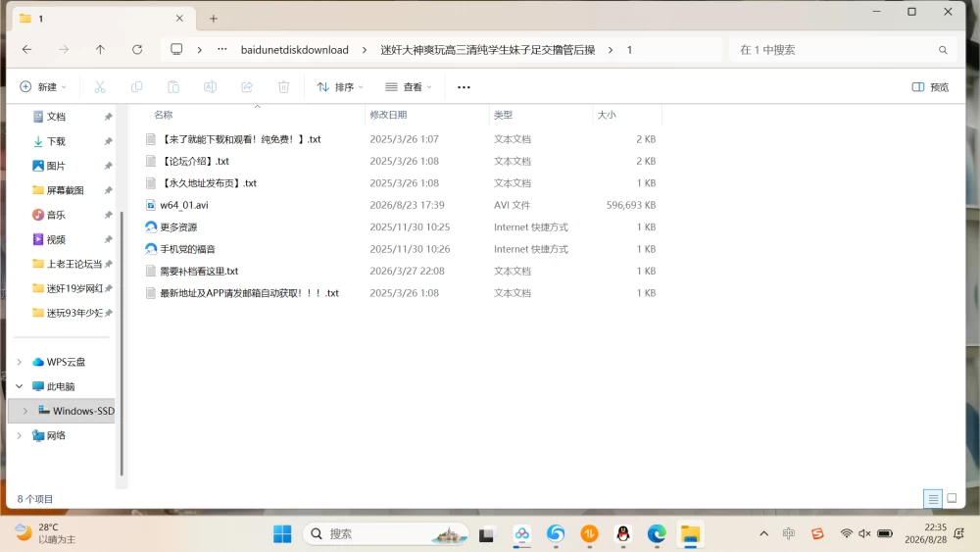The width and height of the screenshot is (980, 552).
Task: Open the Sogou input tray icon
Action: [x=817, y=533]
